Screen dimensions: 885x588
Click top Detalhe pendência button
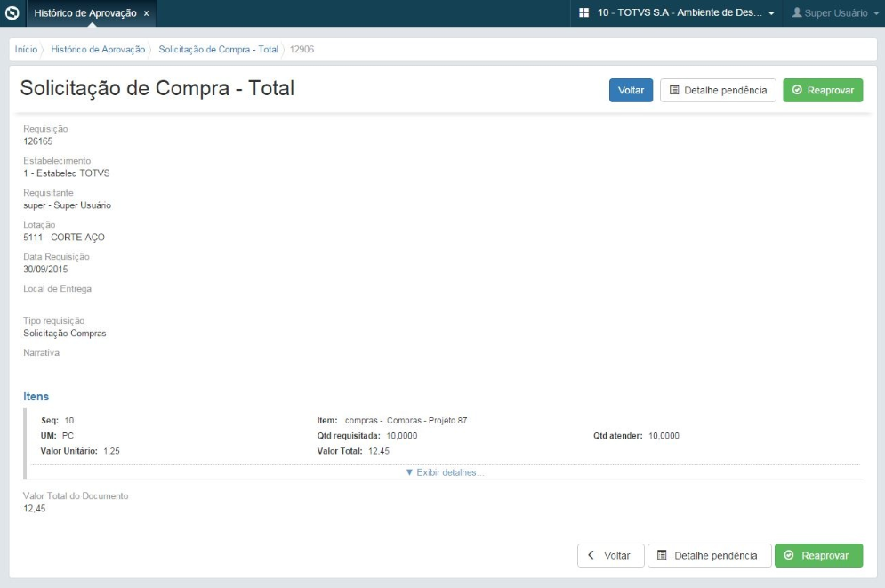(x=718, y=90)
